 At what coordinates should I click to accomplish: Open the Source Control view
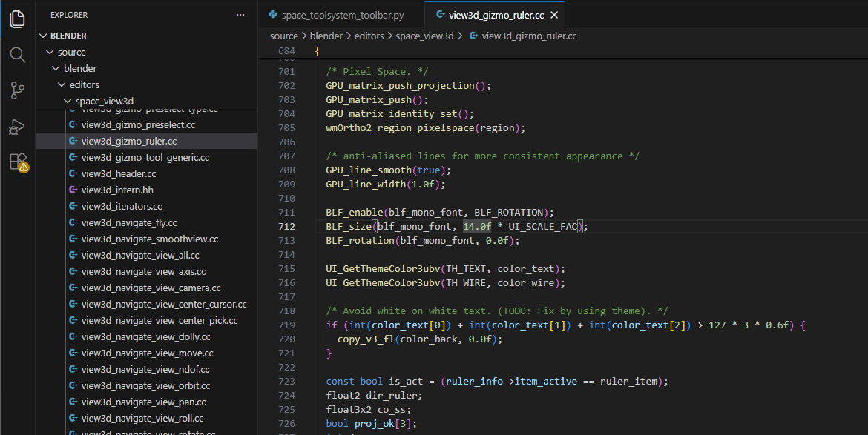click(x=18, y=90)
